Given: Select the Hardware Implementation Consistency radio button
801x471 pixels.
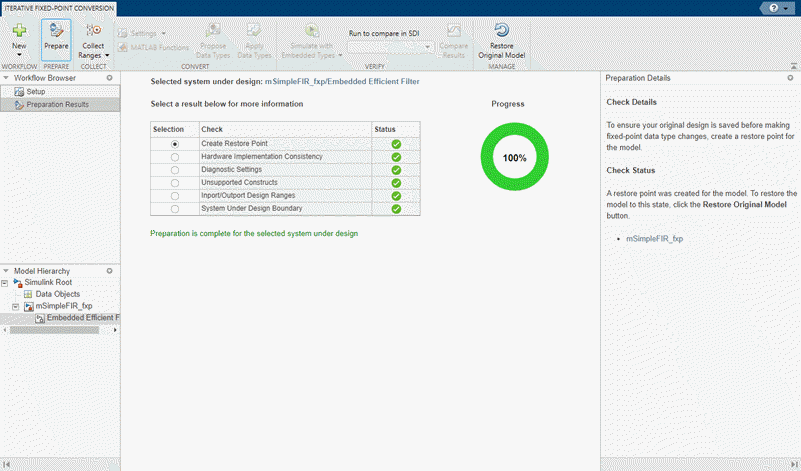Looking at the screenshot, I should pyautogui.click(x=175, y=157).
